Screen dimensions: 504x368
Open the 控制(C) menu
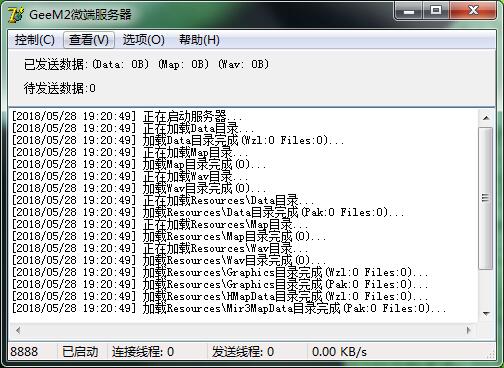[x=35, y=40]
